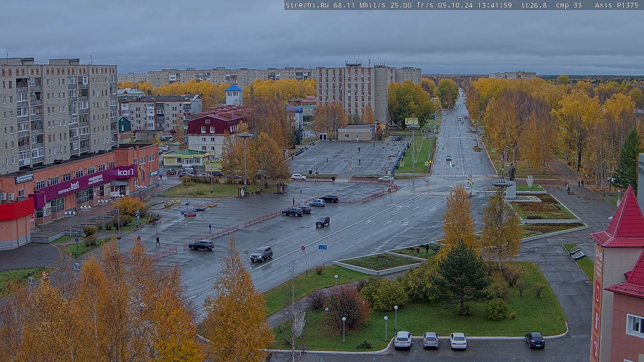Click the "25.00 fr/s" frame rate value
The image size is (644, 362).
tap(413, 5)
